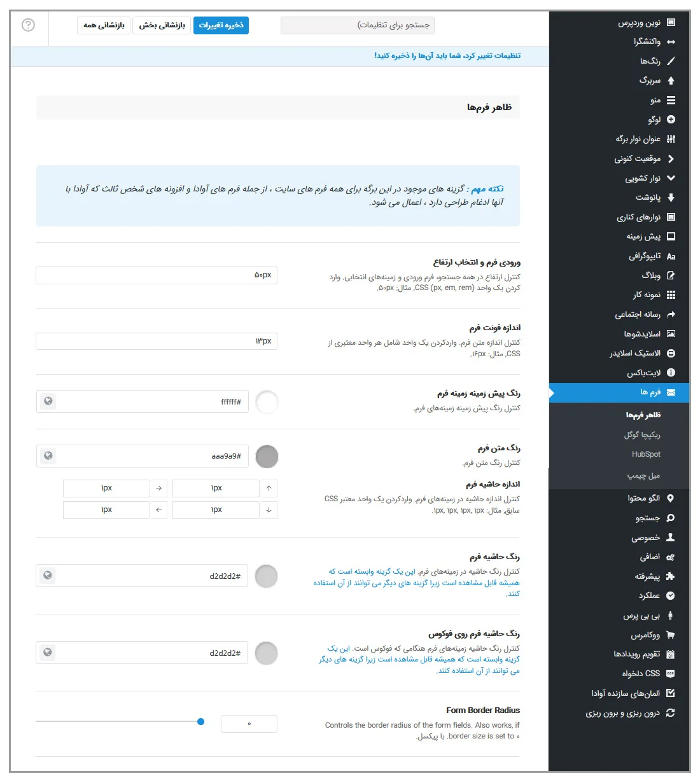This screenshot has width=700, height=783.
Task: Click the بازنشانی بخش reset section button
Action: tap(162, 25)
